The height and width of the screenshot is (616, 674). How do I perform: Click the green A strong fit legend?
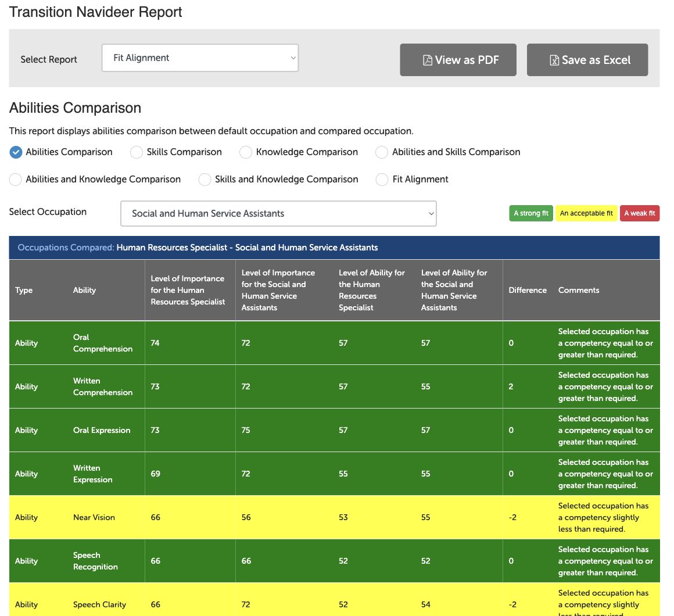pyautogui.click(x=531, y=213)
